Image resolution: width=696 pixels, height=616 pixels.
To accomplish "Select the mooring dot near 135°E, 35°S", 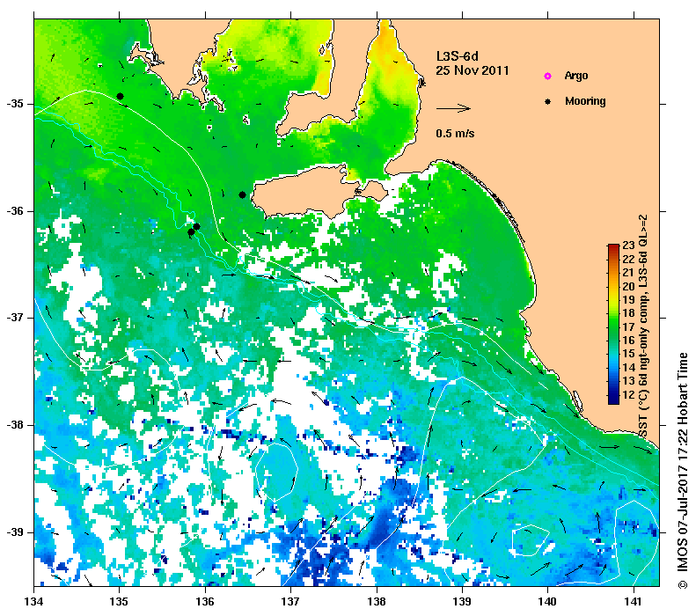I will [x=120, y=96].
